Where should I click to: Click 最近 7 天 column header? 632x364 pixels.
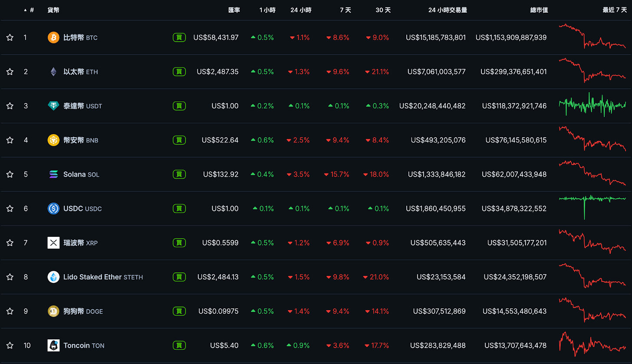click(615, 10)
